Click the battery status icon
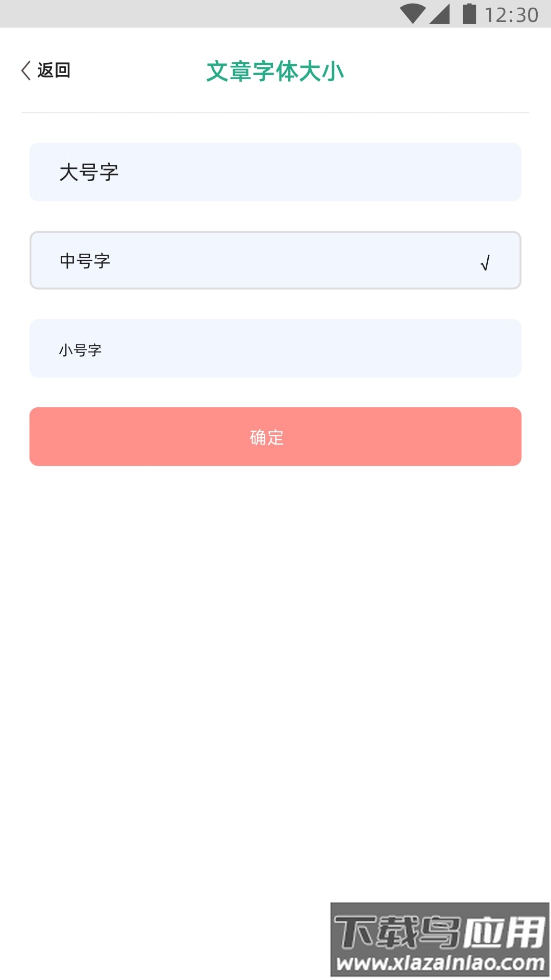The image size is (551, 980). tap(469, 14)
